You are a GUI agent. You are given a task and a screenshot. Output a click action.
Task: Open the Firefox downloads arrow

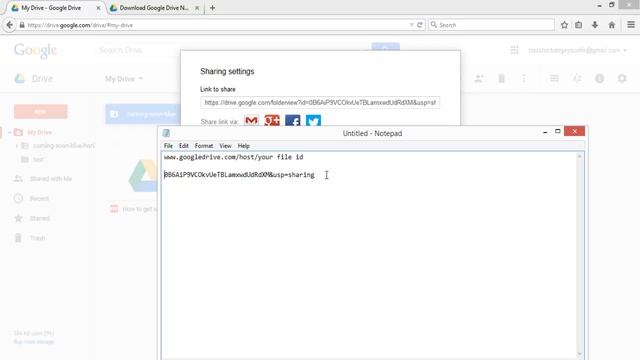coord(595,25)
